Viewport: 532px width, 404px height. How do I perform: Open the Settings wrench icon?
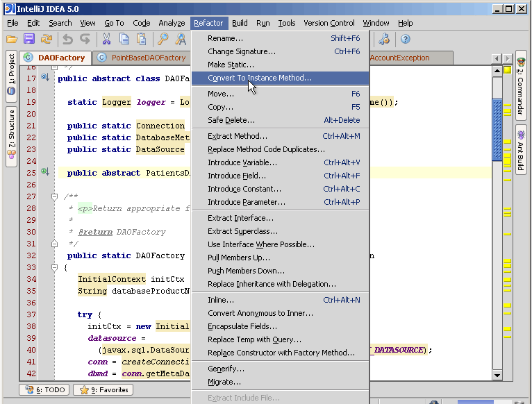tap(384, 40)
